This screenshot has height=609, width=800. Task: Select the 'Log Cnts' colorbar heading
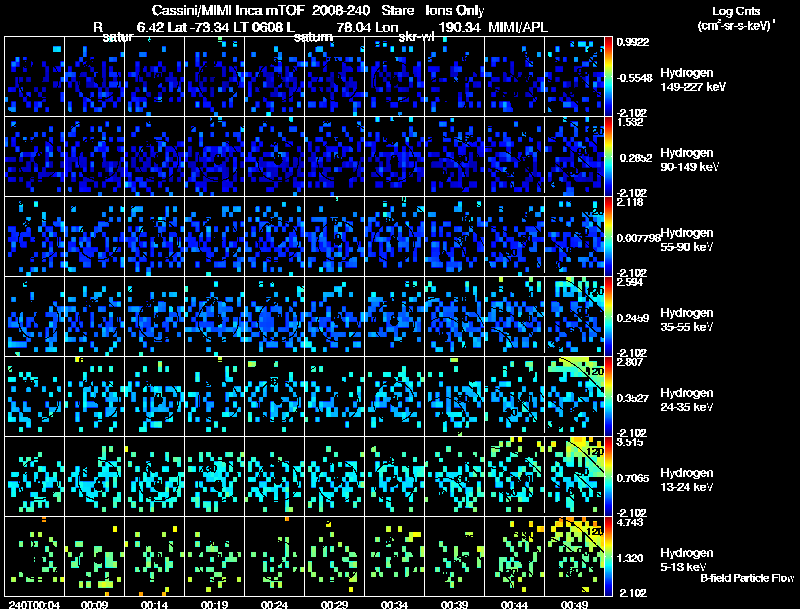tap(736, 11)
